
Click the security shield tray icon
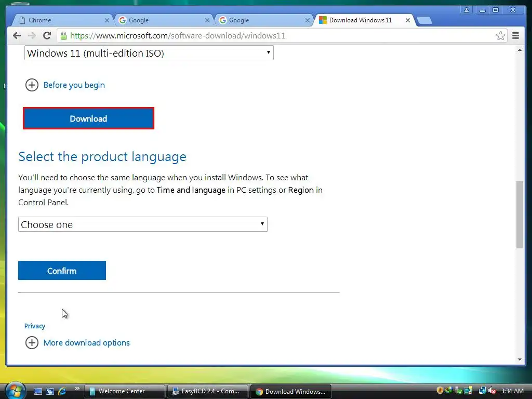[440, 391]
